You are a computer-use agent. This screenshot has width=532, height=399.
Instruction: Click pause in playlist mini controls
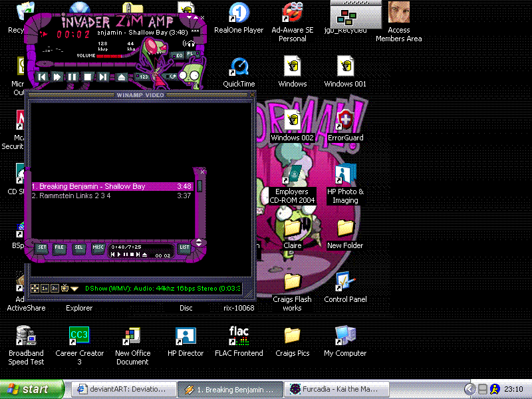coord(126,255)
